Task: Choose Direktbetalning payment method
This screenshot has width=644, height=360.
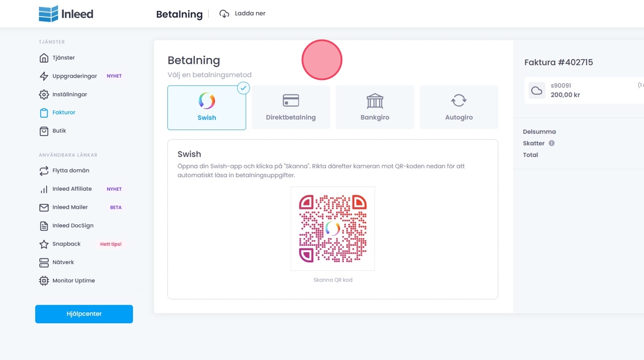Action: (291, 108)
